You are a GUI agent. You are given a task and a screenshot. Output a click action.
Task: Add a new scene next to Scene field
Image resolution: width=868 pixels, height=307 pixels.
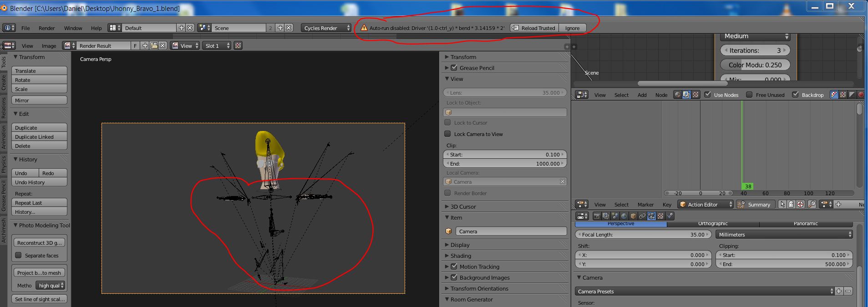pyautogui.click(x=280, y=28)
